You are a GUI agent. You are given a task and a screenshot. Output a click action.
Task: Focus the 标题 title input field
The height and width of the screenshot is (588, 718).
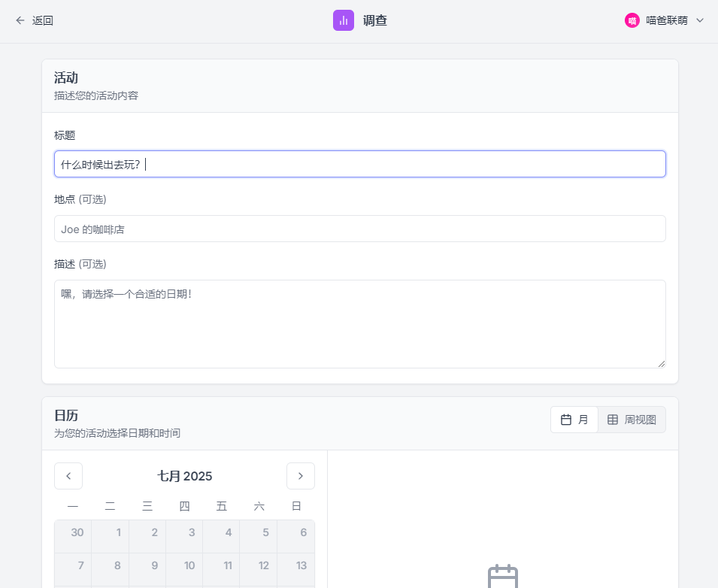360,164
